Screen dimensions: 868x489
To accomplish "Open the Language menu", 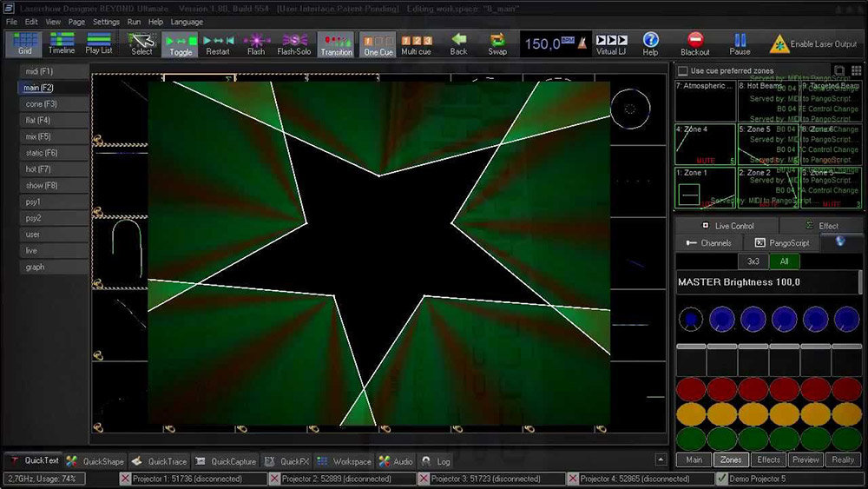I will tap(187, 22).
